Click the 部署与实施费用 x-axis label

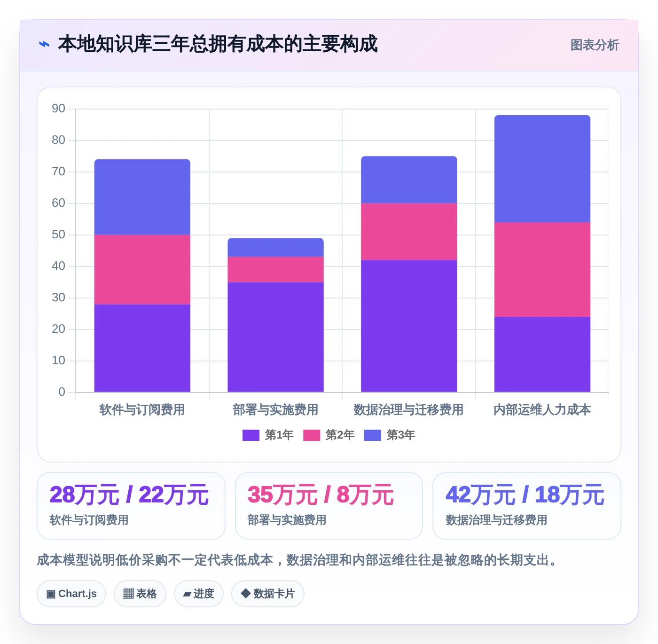tap(276, 410)
